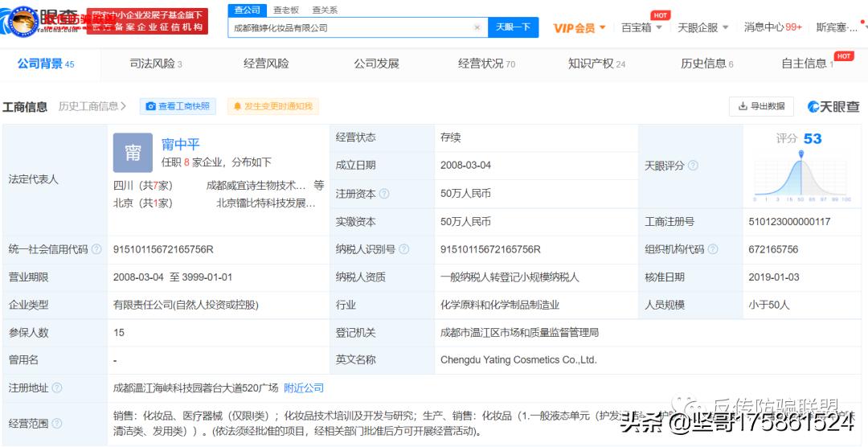Click 企业类型 value 有限责任公司
Image resolution: width=868 pixels, height=447 pixels.
coord(186,305)
